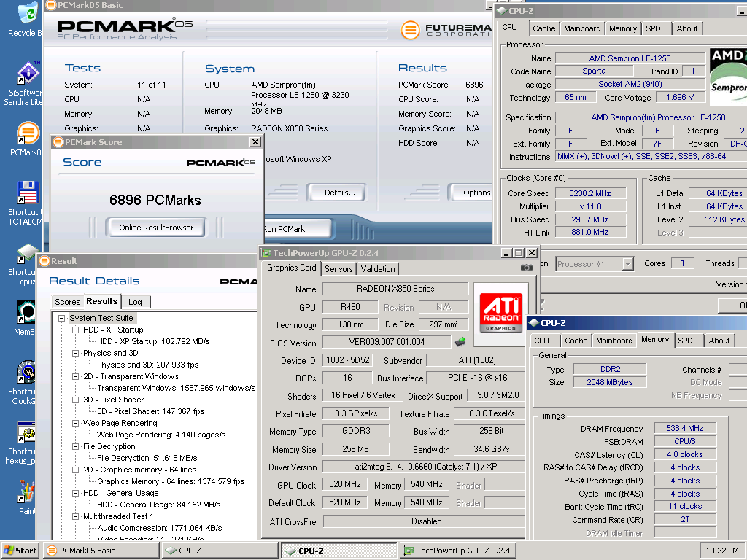Open the ClockGen shortcut desktop icon
747x560 pixels.
point(26,372)
